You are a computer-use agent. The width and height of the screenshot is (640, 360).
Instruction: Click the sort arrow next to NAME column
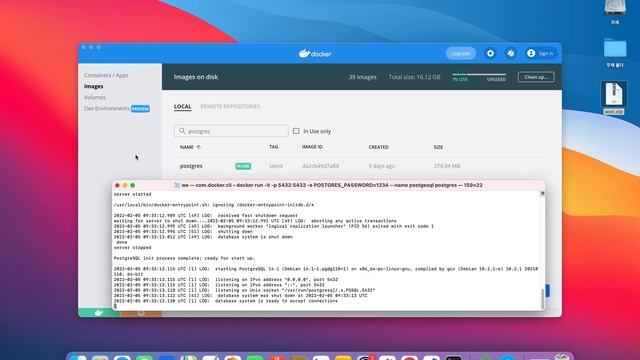point(198,147)
